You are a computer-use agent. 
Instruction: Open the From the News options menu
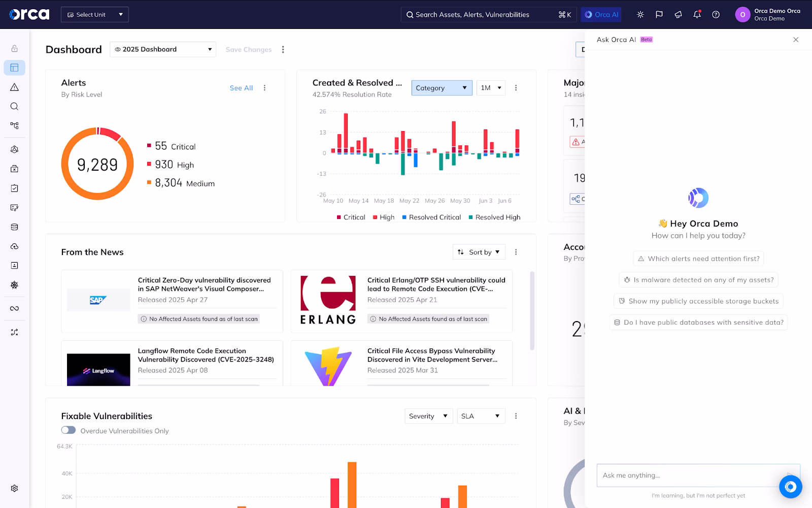tap(516, 252)
